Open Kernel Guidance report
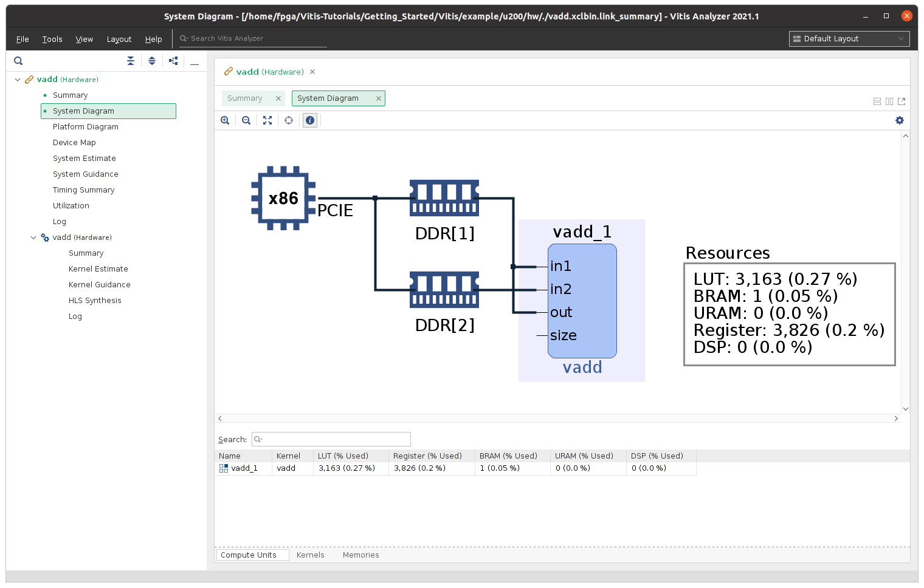The image size is (924, 588). coord(100,285)
